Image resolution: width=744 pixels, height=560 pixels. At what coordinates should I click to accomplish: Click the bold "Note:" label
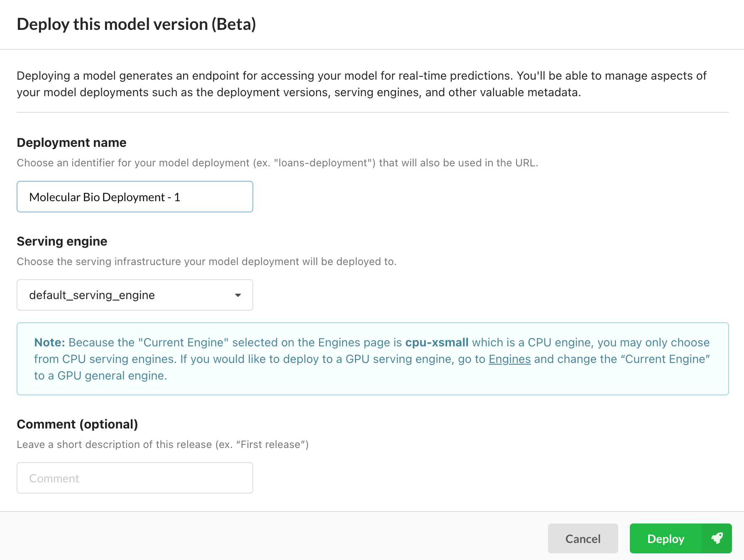point(49,342)
